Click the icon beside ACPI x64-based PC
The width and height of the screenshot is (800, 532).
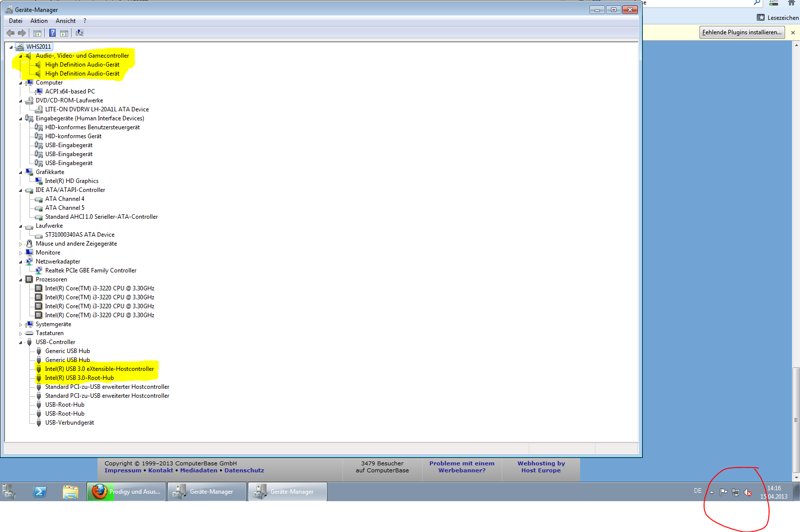(x=39, y=91)
